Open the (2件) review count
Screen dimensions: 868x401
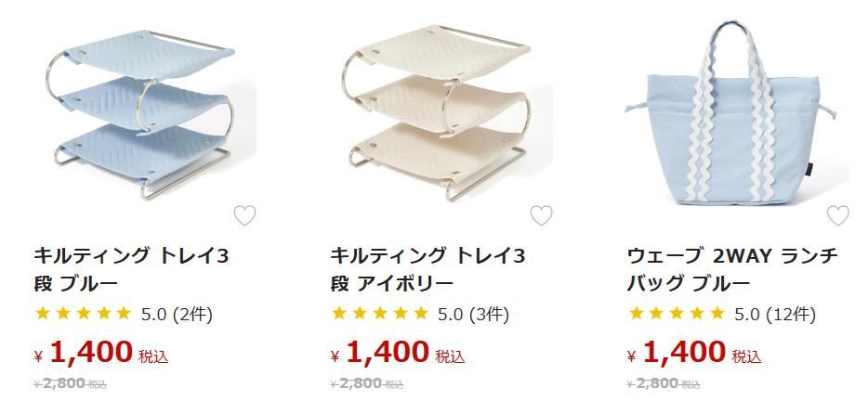pyautogui.click(x=192, y=314)
